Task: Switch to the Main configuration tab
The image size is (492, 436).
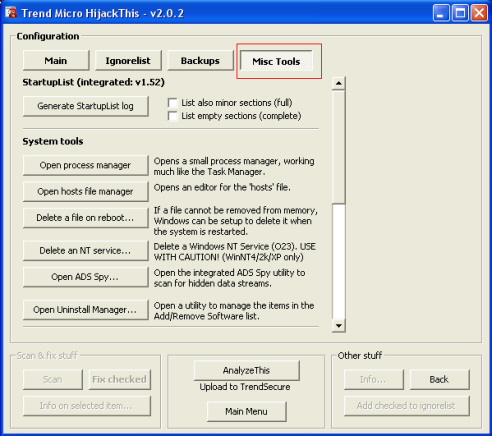Action: [56, 60]
